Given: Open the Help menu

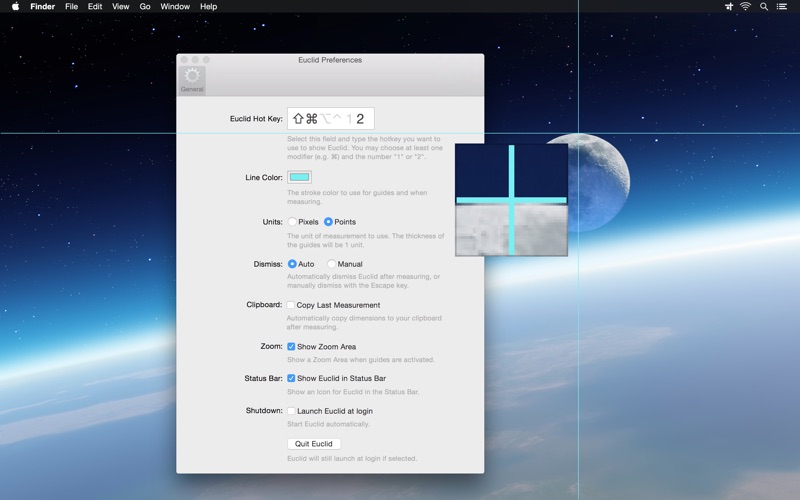Looking at the screenshot, I should coord(208,7).
